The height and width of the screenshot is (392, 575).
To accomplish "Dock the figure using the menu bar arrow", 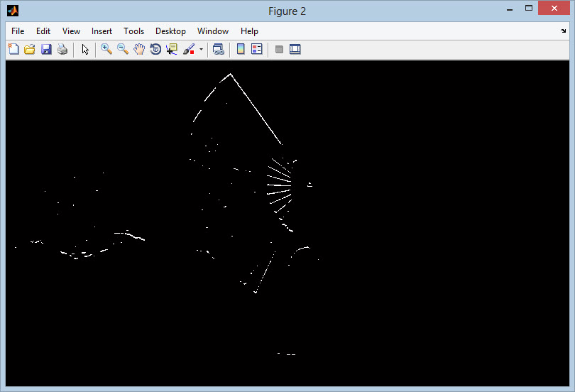I will [x=563, y=31].
